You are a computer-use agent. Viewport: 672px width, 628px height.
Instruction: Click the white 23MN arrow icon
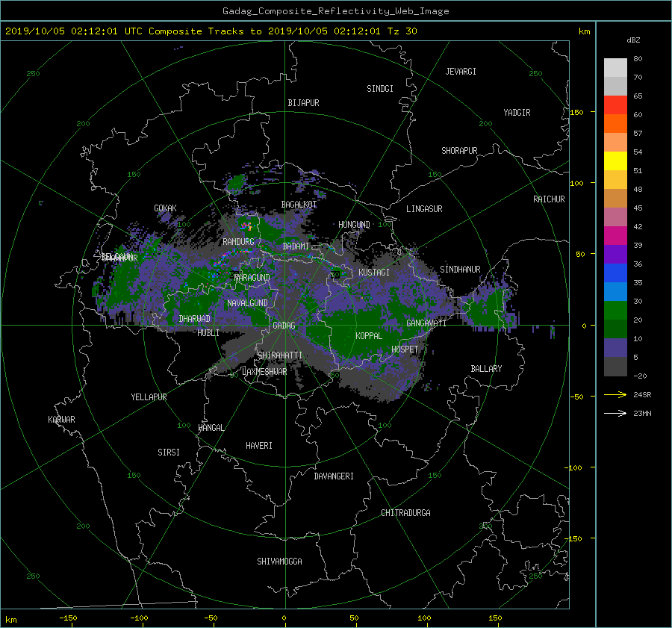tap(615, 413)
